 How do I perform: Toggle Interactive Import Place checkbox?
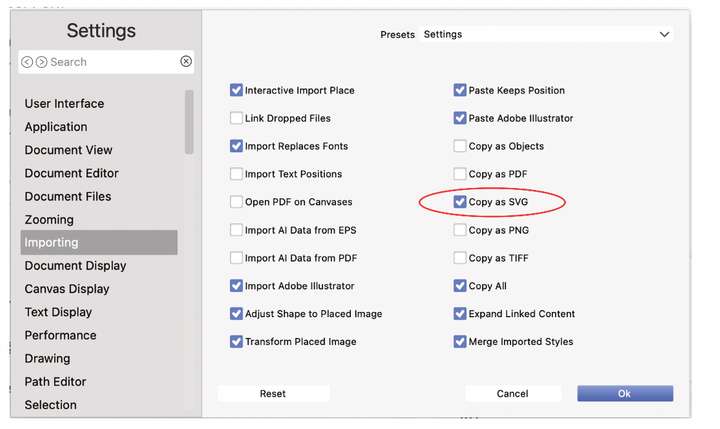point(236,90)
